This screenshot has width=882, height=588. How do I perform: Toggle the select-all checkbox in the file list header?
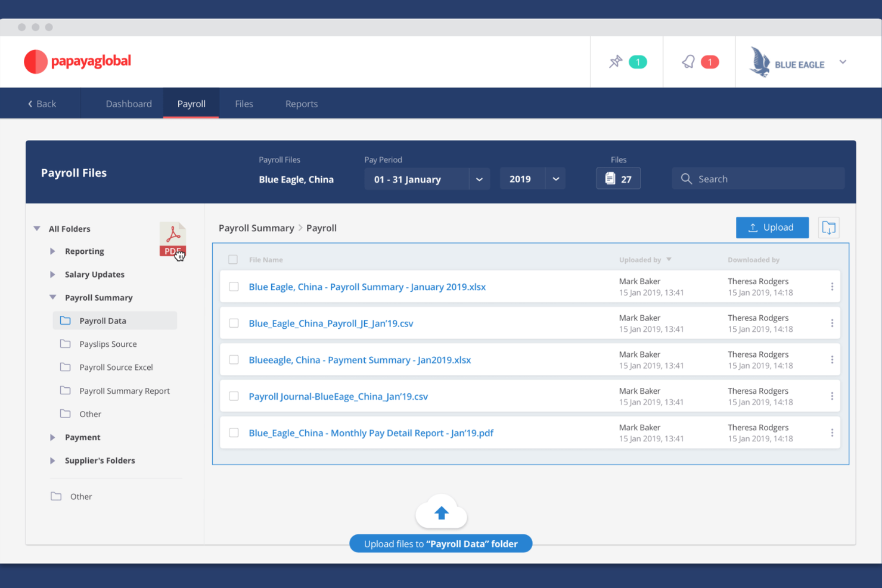tap(233, 259)
